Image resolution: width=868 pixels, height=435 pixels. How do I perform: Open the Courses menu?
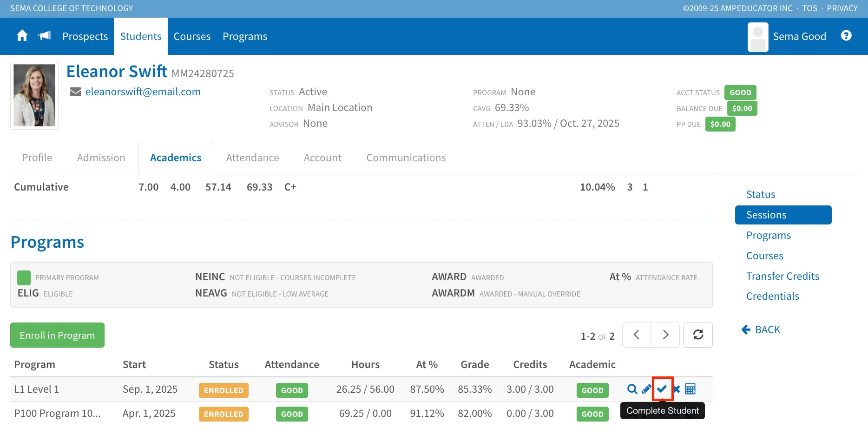coord(192,36)
